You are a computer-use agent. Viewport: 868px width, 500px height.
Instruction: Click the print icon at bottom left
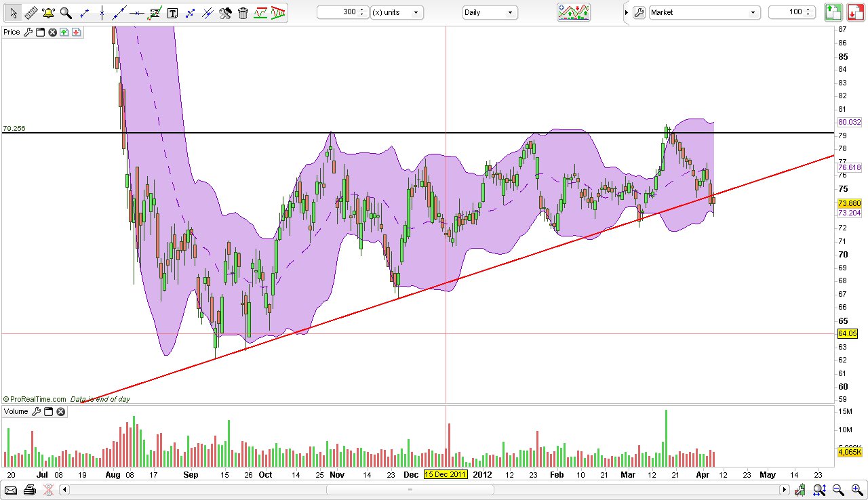tap(30, 490)
